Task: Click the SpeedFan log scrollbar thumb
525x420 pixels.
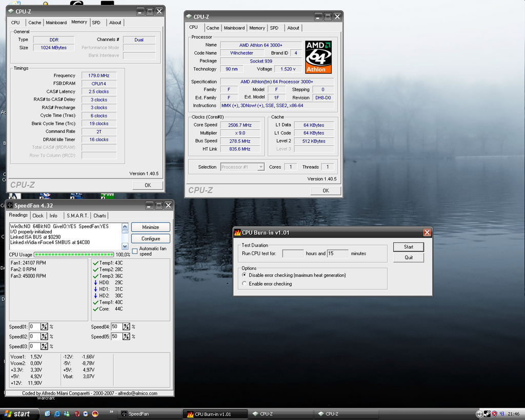Action: click(x=125, y=231)
